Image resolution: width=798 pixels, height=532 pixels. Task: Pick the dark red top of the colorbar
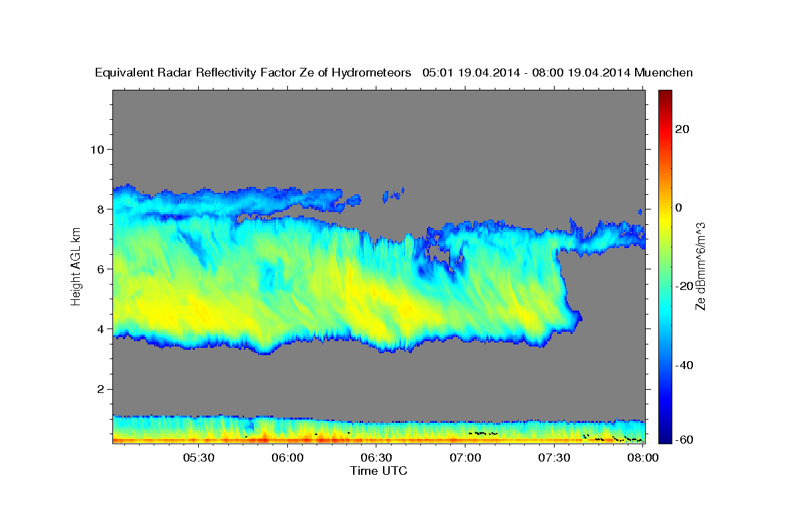(664, 95)
